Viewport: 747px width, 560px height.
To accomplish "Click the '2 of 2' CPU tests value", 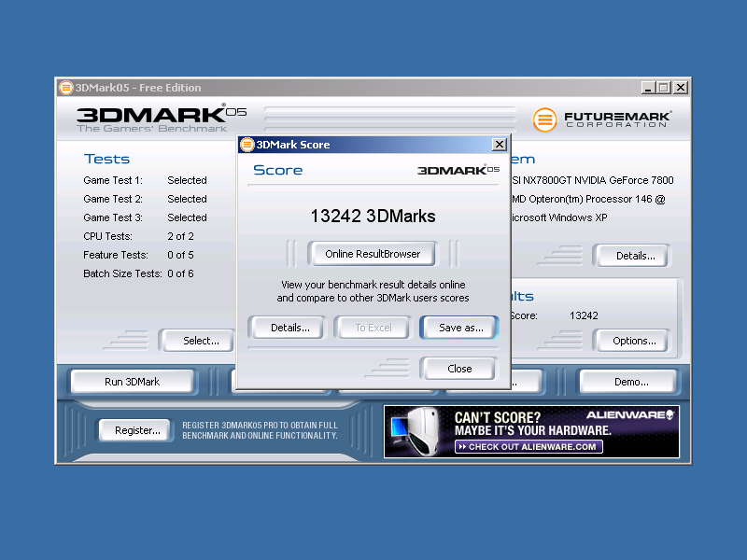I will tap(180, 236).
